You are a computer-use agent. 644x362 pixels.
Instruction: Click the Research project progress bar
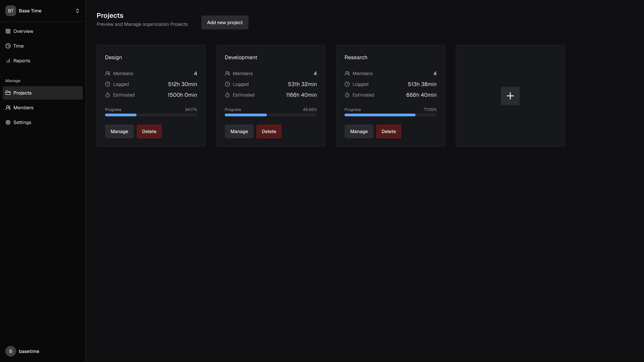(390, 115)
